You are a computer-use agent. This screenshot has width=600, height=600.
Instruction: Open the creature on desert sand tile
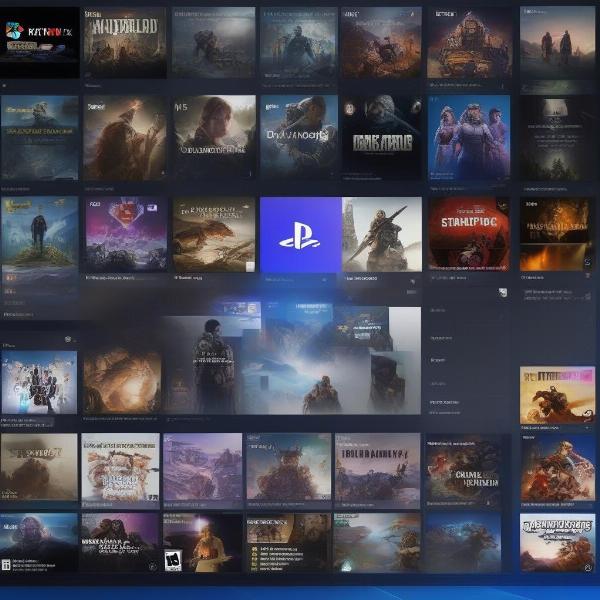coord(214,234)
